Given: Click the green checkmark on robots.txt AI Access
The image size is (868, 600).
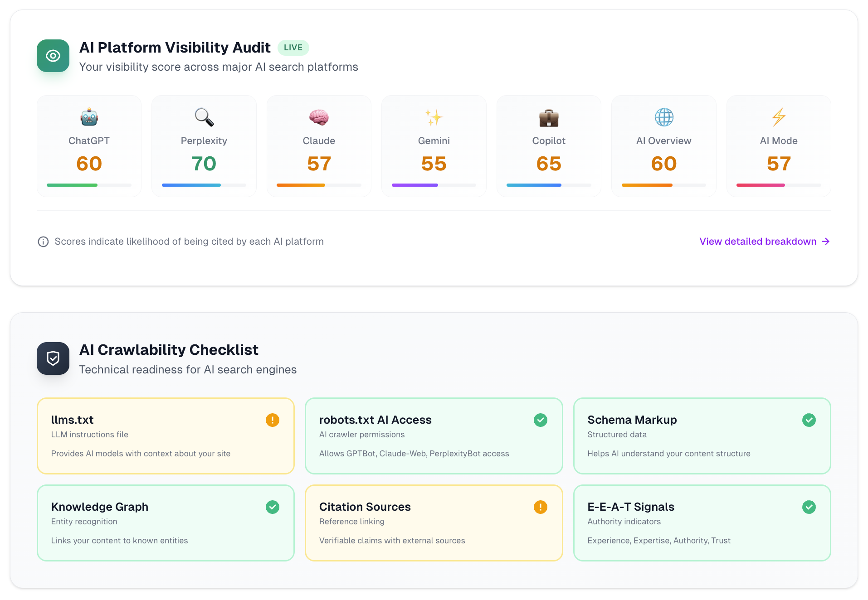Looking at the screenshot, I should pyautogui.click(x=541, y=420).
